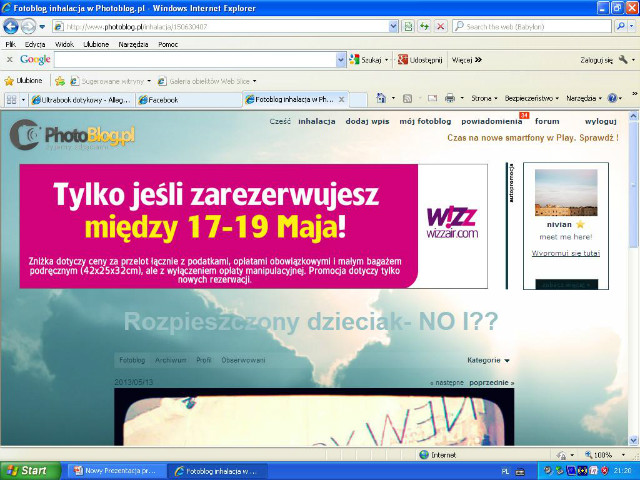Screen dimensions: 640x480
Task: Expand the address bar history dropdown
Action: [393, 27]
